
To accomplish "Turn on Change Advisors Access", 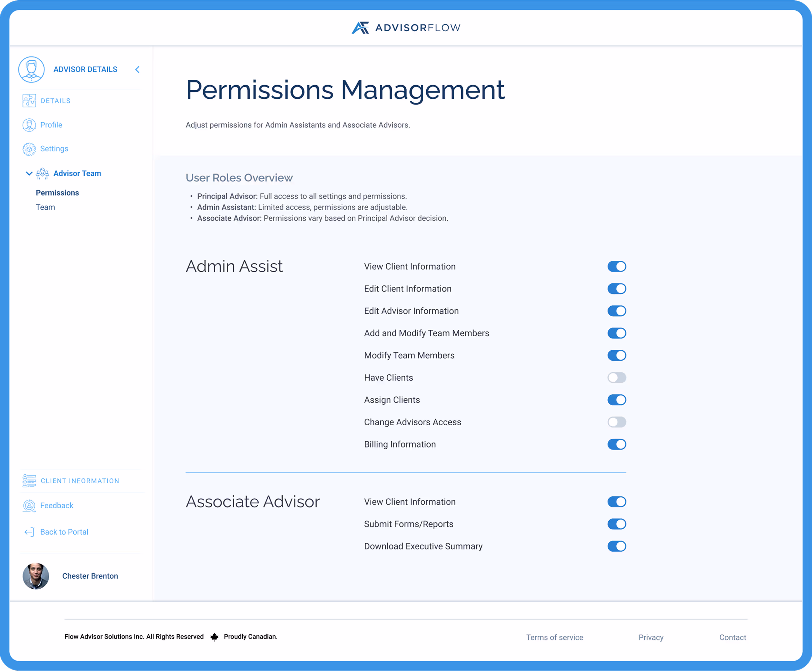I will point(617,422).
